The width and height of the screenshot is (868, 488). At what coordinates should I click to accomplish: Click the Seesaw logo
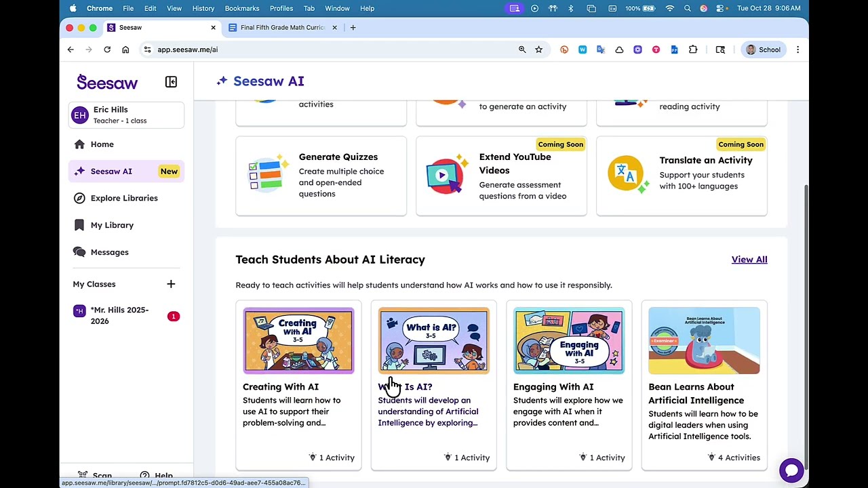107,82
